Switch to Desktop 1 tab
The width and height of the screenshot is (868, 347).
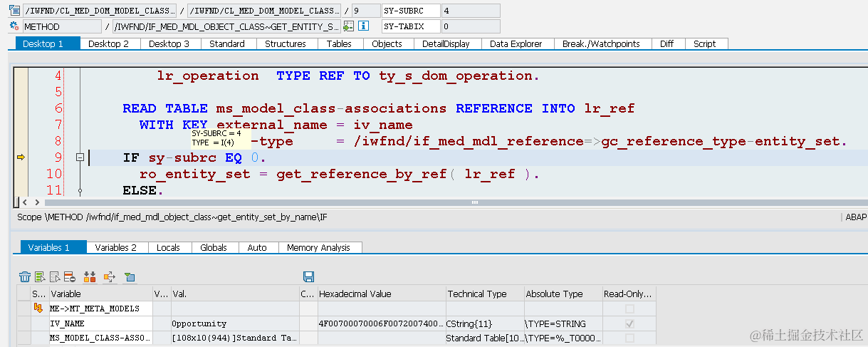coord(48,43)
